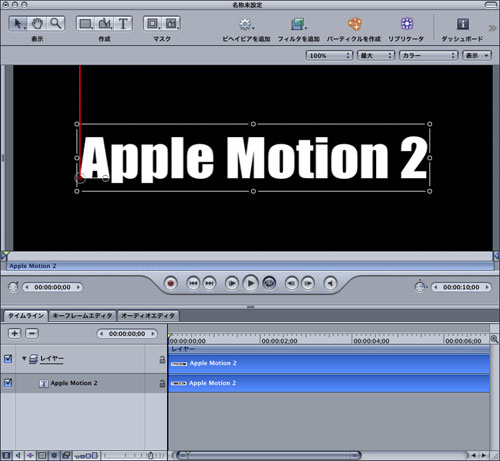Select the Text tool
The height and width of the screenshot is (461, 500).
[123, 23]
